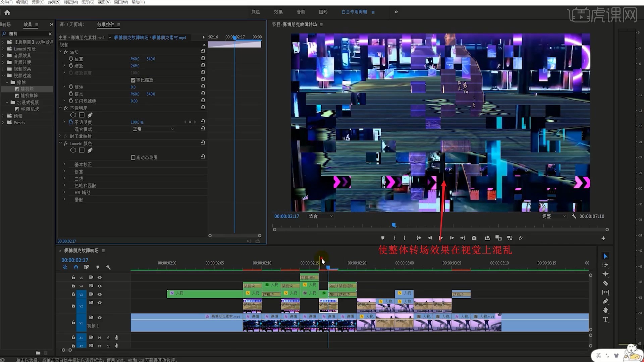
Task: Solo audio track A1
Action: coord(108,338)
